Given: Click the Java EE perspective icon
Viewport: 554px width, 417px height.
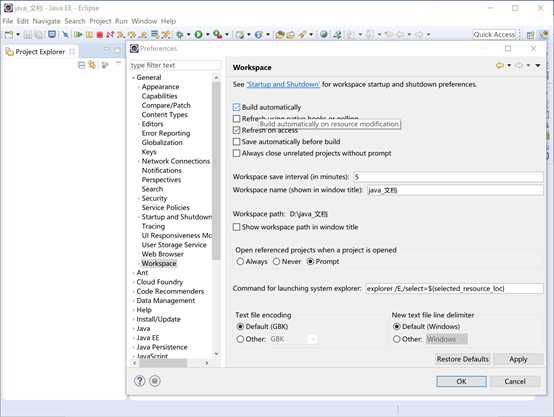Looking at the screenshot, I should tap(543, 35).
